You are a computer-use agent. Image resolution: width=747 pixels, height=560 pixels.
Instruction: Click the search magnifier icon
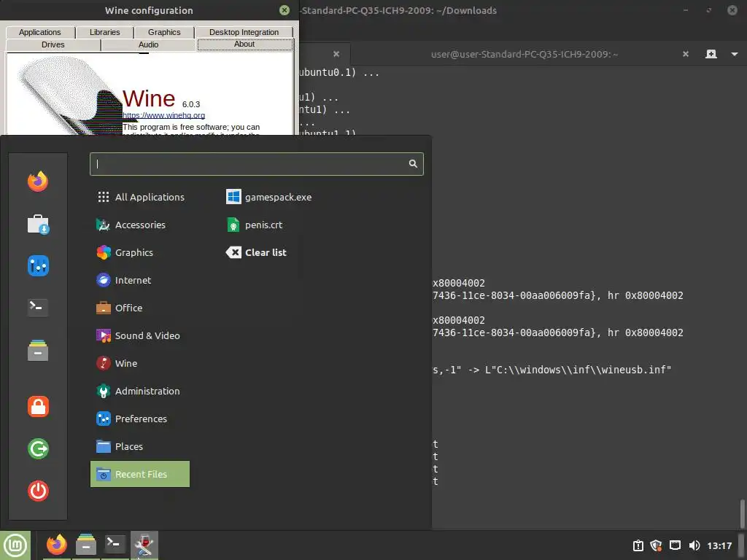click(x=413, y=164)
